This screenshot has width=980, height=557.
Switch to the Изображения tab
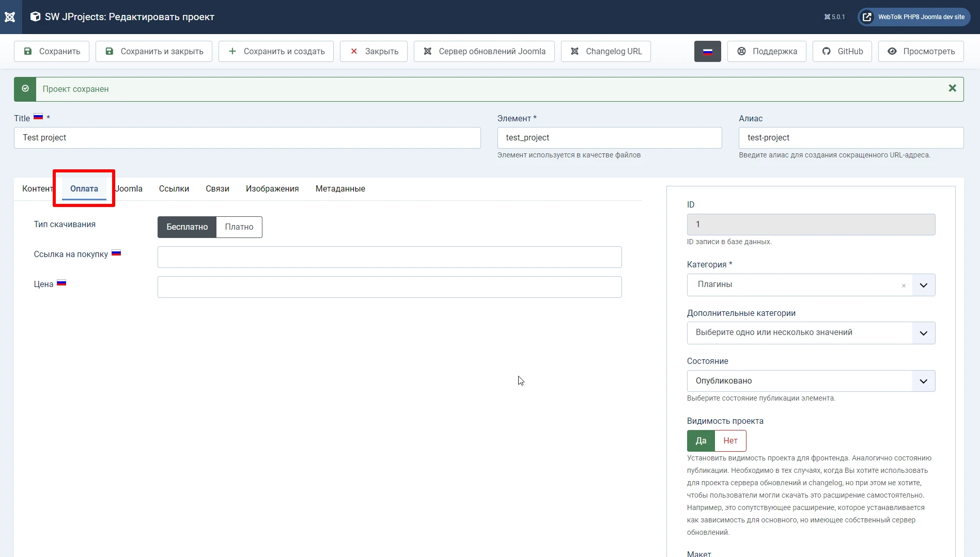[272, 188]
